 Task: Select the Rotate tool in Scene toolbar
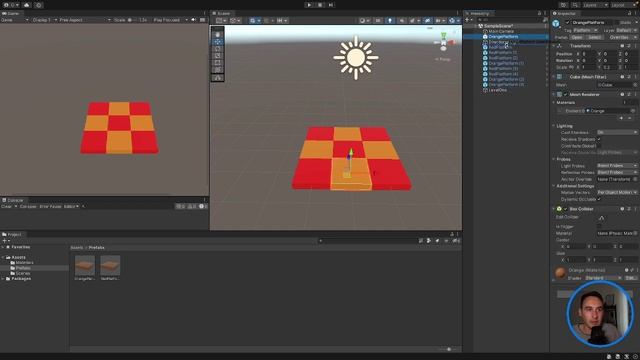[218, 49]
